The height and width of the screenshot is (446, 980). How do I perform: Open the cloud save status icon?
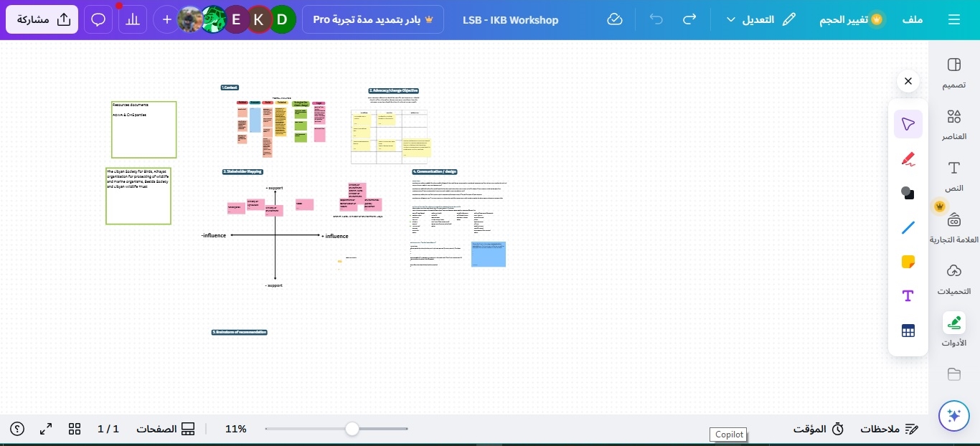coord(615,19)
